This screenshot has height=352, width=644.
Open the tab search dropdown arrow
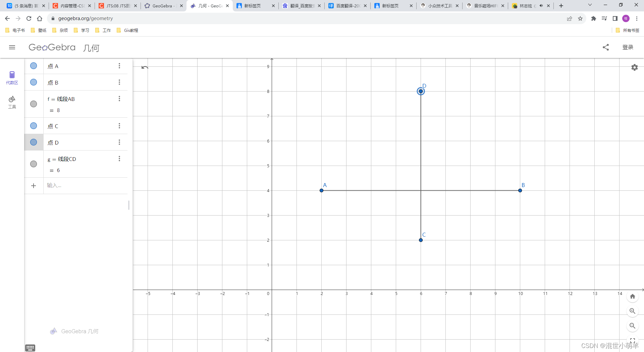tap(590, 5)
